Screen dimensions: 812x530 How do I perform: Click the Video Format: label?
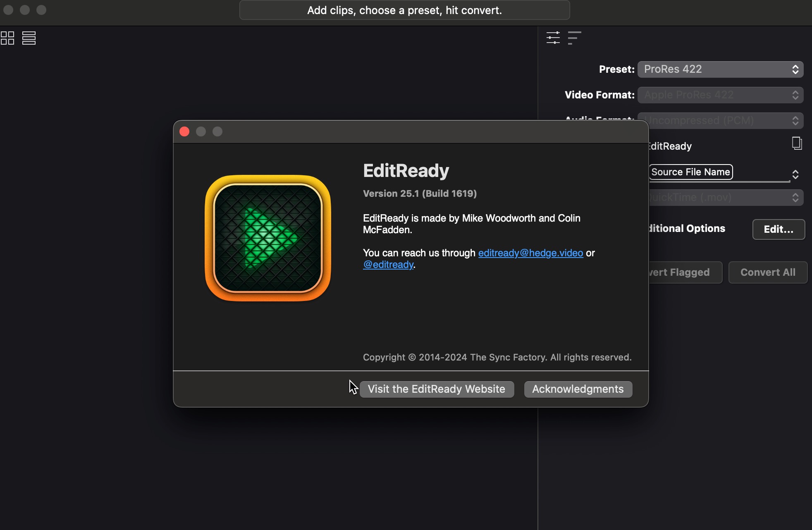tap(599, 95)
